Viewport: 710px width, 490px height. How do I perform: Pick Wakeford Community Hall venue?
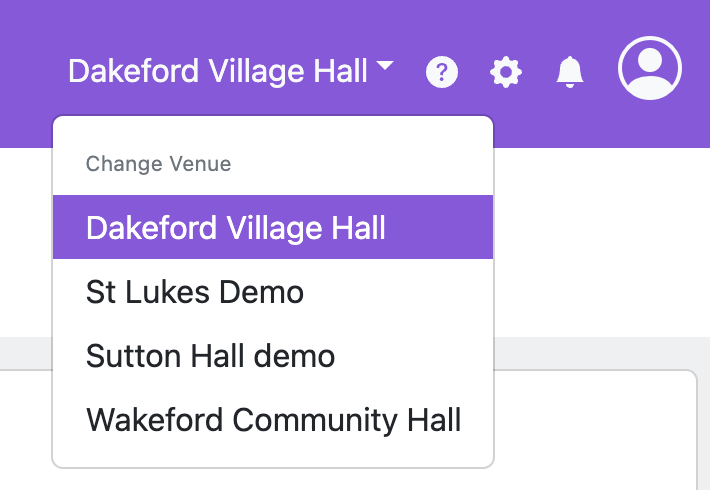pos(274,420)
